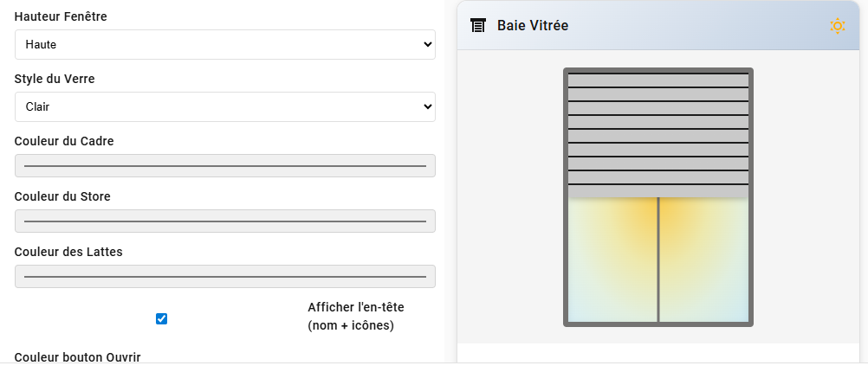Uncheck the Afficher l'en-tête checkbox
The height and width of the screenshot is (372, 868).
coord(161,318)
